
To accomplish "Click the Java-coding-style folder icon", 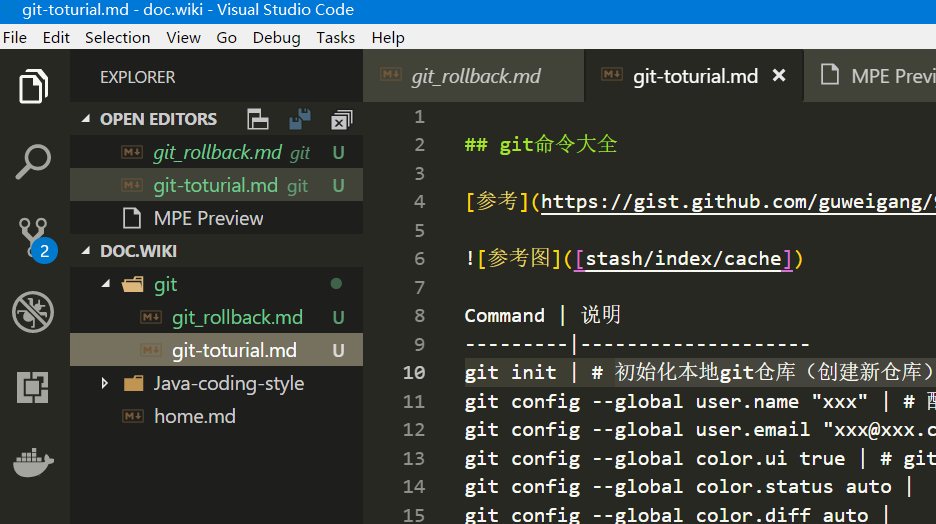I will (133, 383).
